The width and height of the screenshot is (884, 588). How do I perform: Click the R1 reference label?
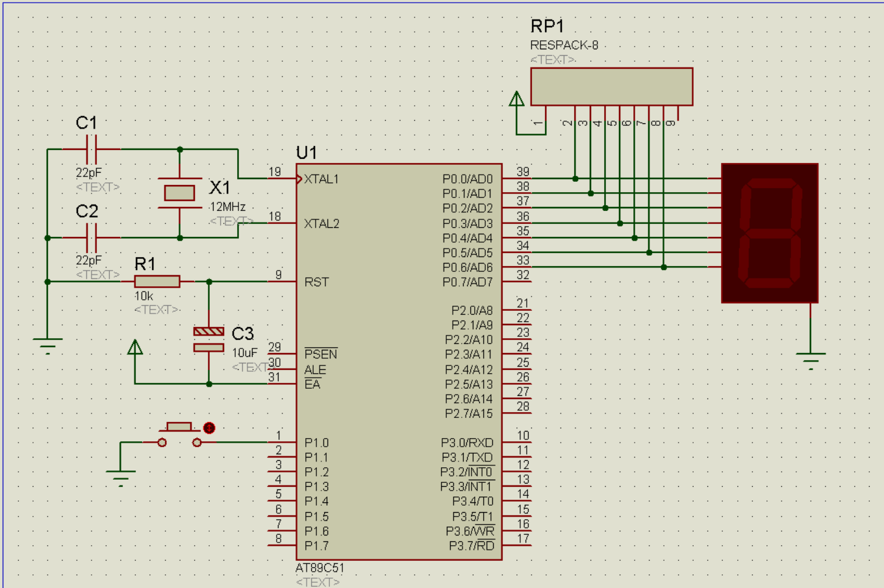point(145,264)
